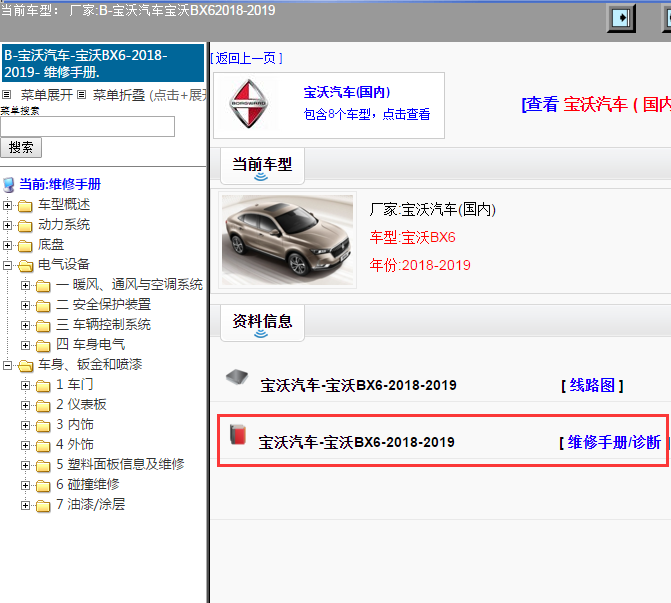
Task: Click the Borgward brand logo
Action: click(x=249, y=104)
